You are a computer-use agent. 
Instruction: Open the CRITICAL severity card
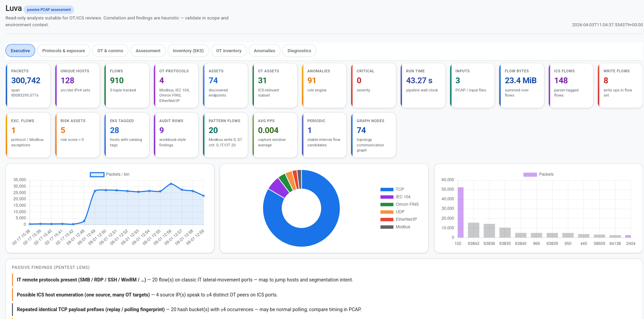pyautogui.click(x=373, y=85)
